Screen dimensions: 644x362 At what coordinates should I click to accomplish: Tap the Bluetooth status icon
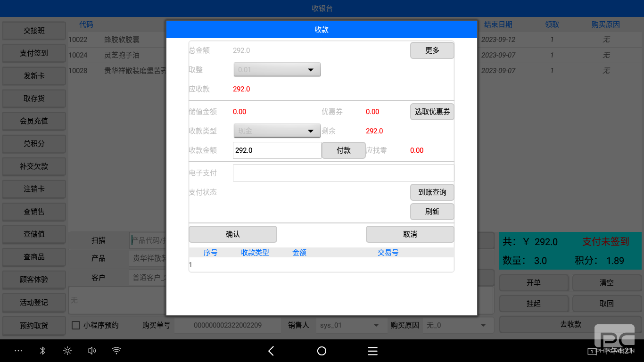coord(42,351)
